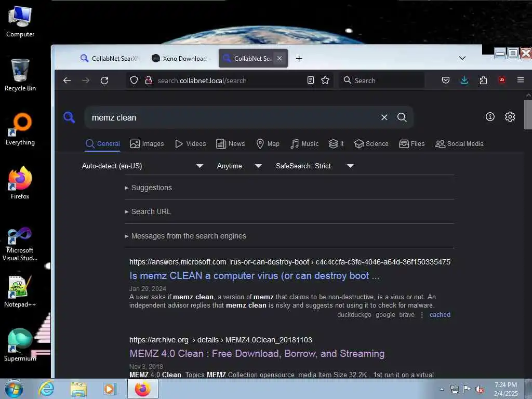Image resolution: width=532 pixels, height=399 pixels.
Task: Open the Everything desktop shortcut
Action: click(20, 129)
